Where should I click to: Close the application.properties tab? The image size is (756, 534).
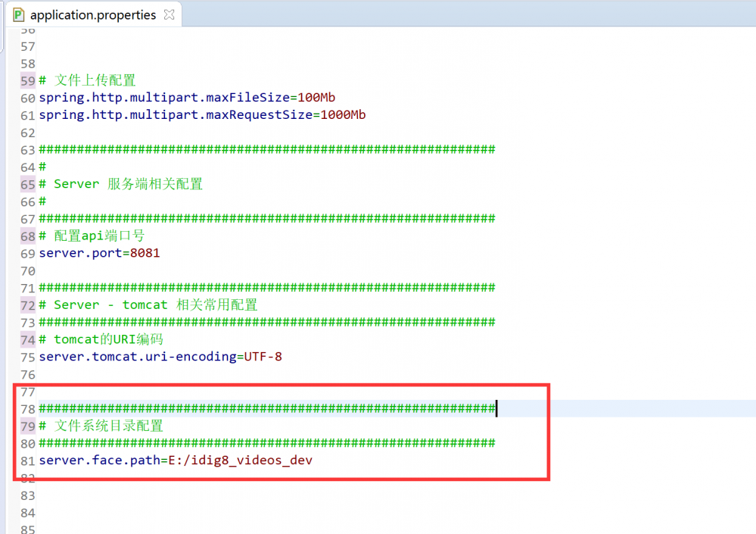pyautogui.click(x=170, y=14)
